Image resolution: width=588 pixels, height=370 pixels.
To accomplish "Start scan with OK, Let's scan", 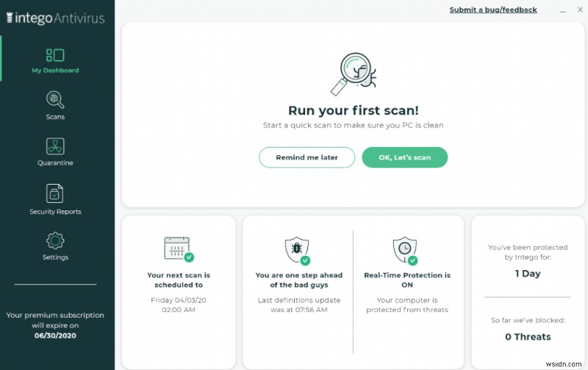I will pos(405,157).
